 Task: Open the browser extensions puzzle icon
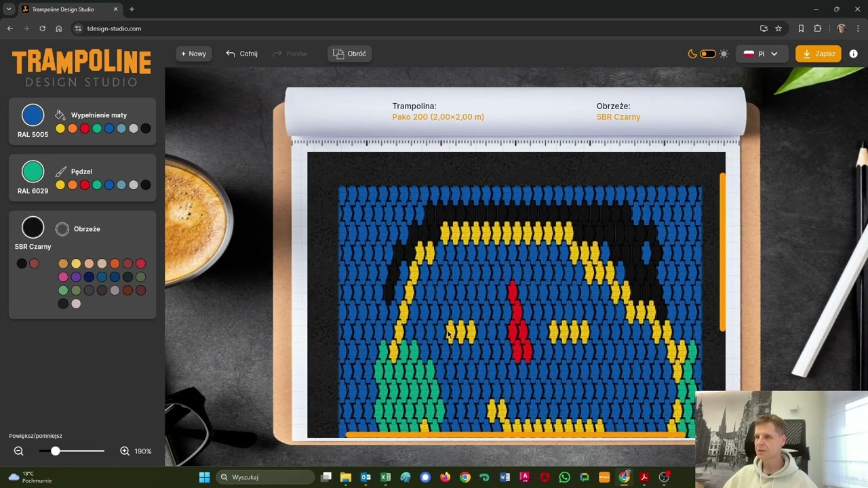click(817, 28)
